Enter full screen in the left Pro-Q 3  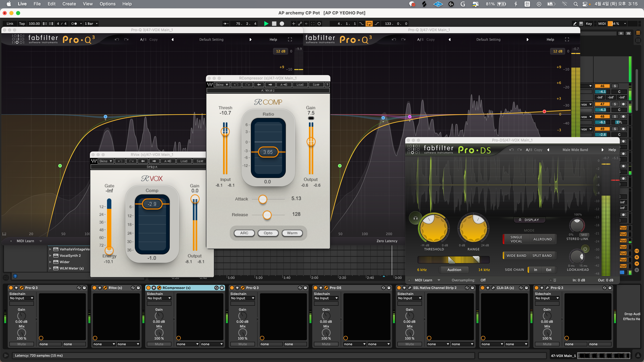[x=290, y=40]
